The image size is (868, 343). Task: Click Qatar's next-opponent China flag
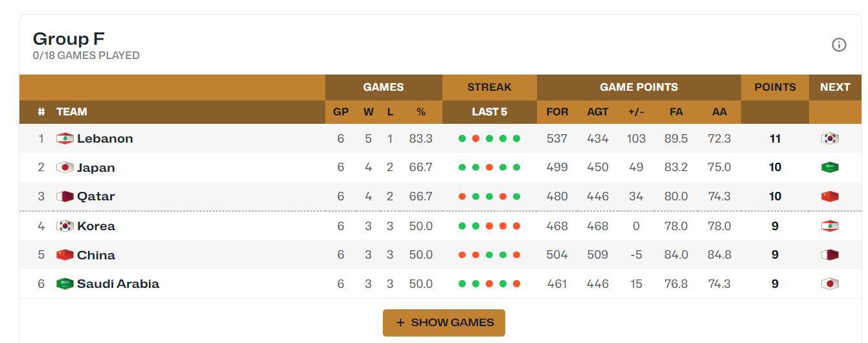click(830, 196)
